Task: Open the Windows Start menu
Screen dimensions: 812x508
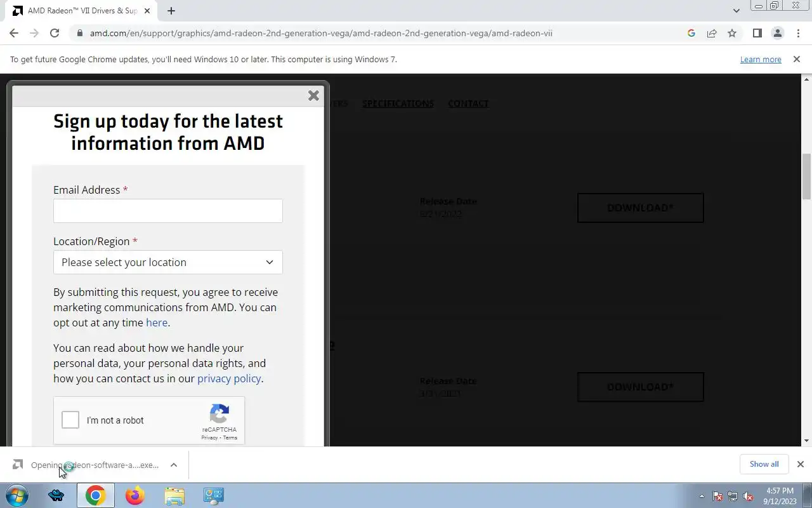Action: click(x=17, y=495)
